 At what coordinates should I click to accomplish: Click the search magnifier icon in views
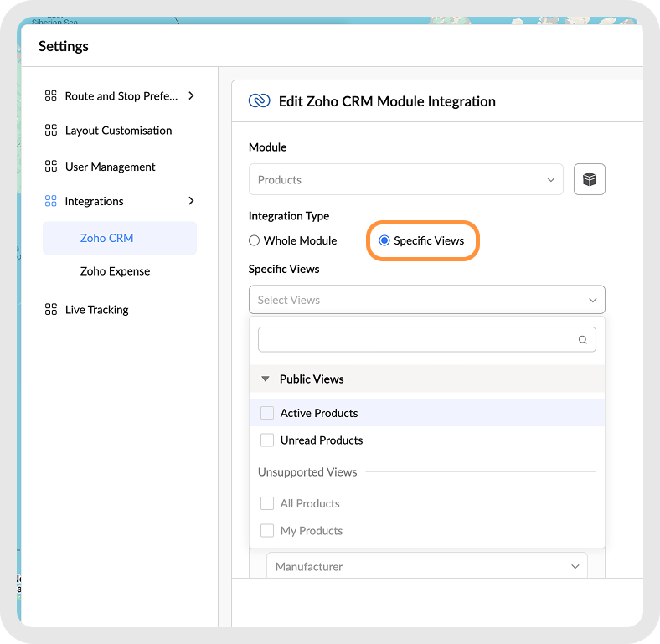point(583,340)
